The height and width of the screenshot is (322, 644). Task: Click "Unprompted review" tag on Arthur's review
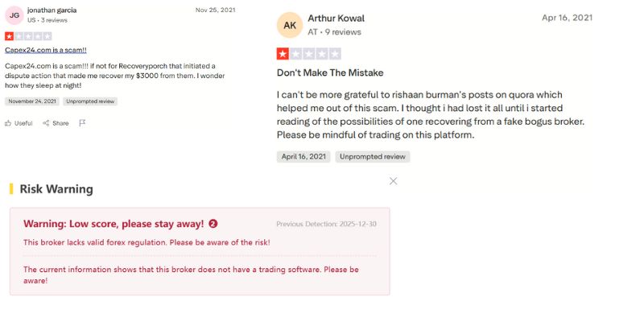pos(373,157)
